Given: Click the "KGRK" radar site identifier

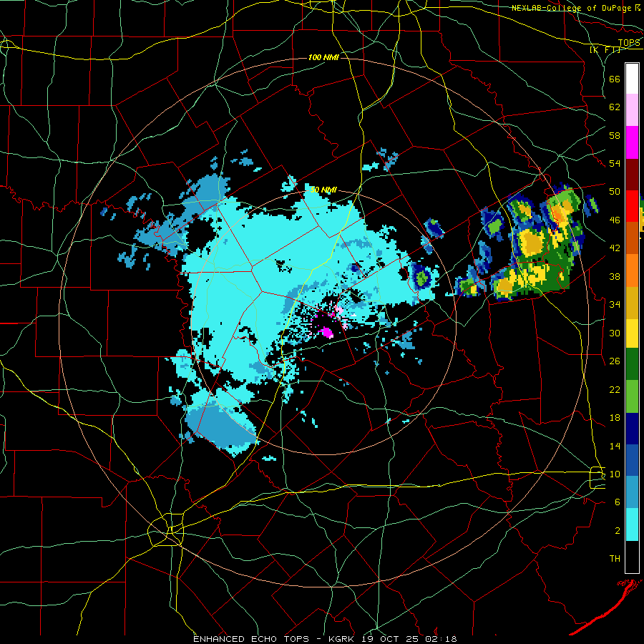Looking at the screenshot, I should click(x=343, y=639).
